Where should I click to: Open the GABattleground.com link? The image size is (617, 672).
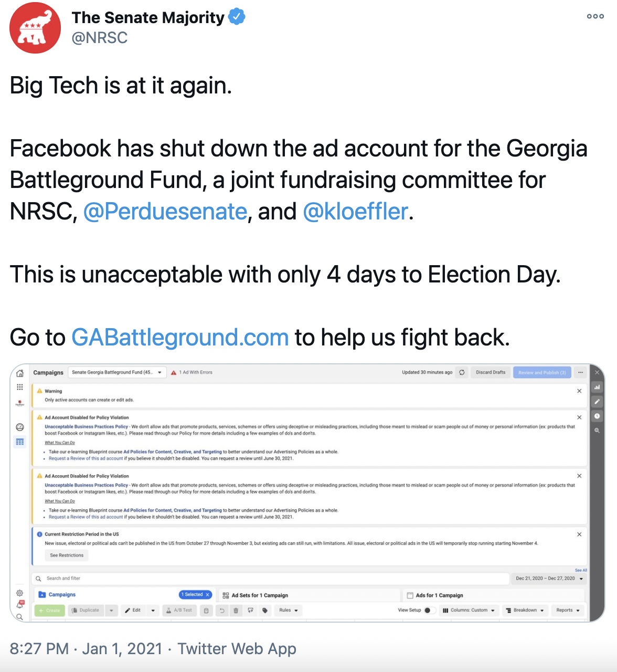pos(180,338)
